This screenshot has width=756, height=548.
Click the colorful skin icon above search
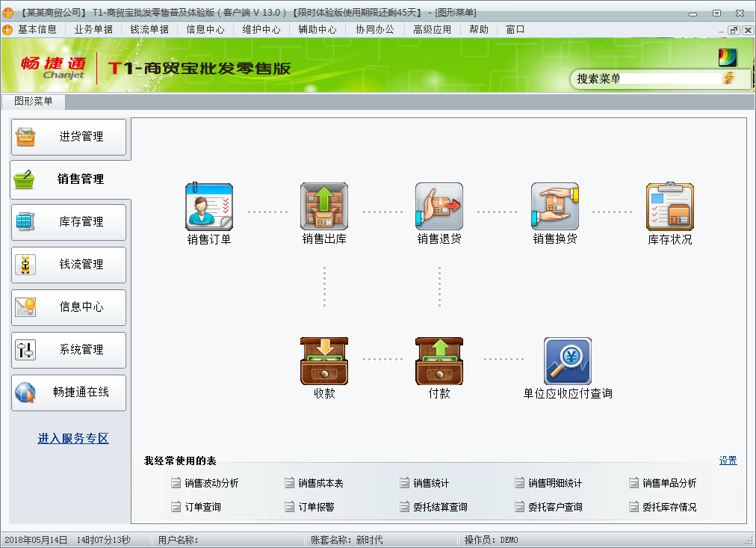728,58
